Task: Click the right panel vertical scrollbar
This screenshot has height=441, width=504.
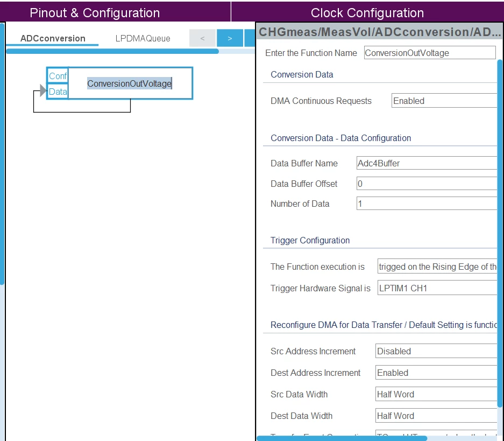Action: [500, 233]
